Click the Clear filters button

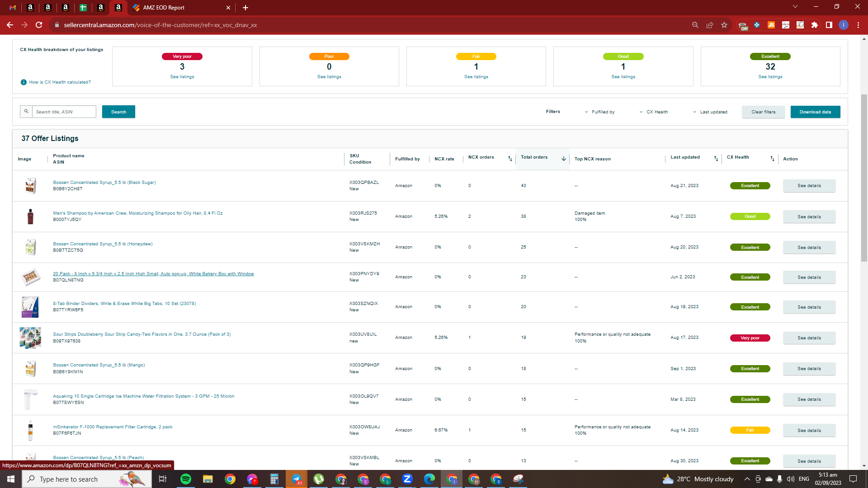pos(763,112)
